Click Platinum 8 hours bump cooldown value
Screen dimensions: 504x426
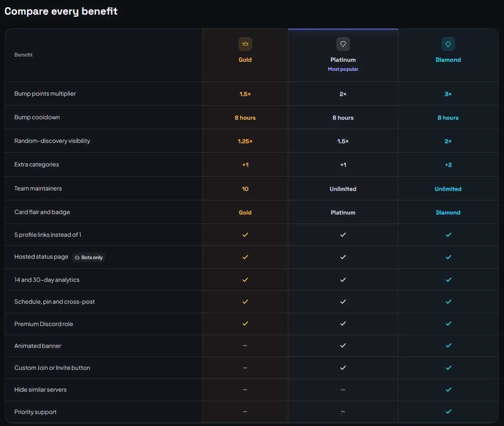[x=343, y=118]
